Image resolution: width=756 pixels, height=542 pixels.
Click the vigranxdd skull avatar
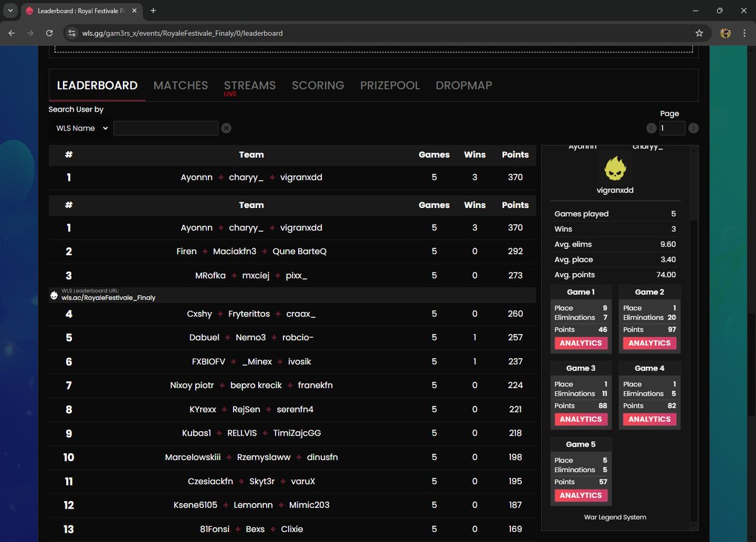point(616,168)
